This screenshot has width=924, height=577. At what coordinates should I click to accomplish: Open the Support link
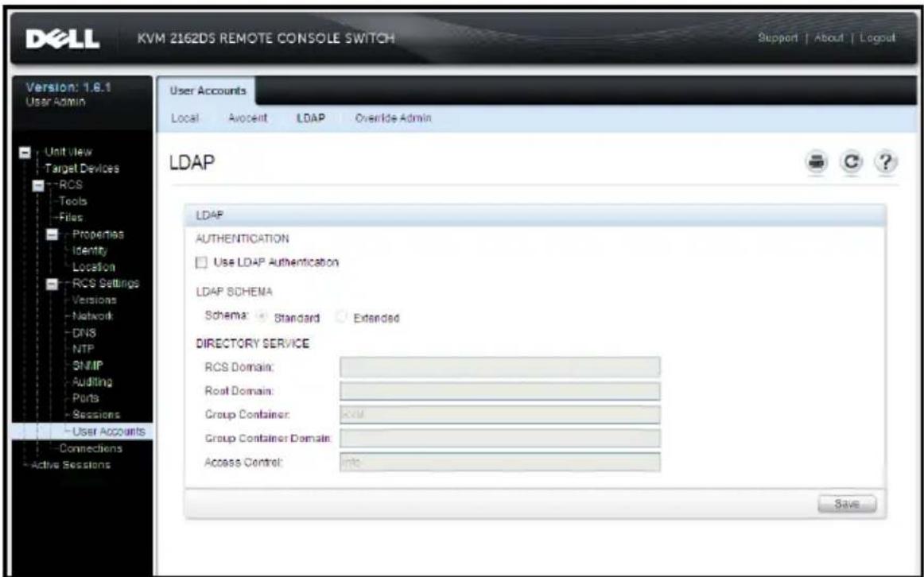pos(777,38)
